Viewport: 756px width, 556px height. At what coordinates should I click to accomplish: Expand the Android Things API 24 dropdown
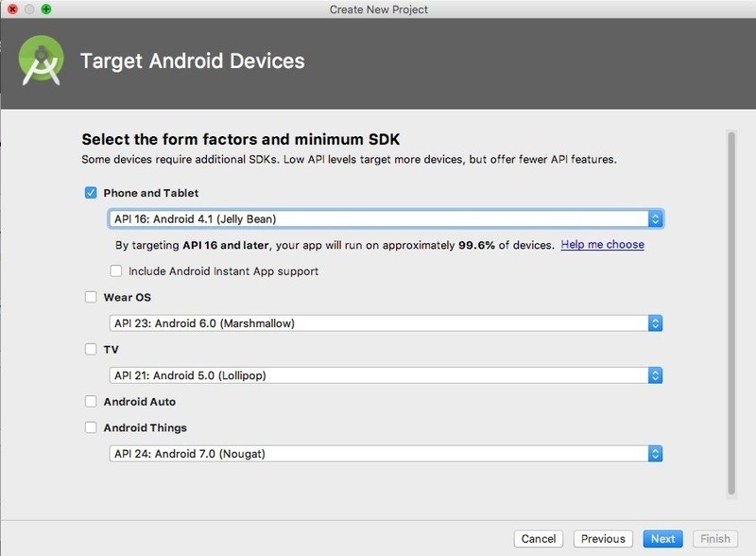[386, 454]
